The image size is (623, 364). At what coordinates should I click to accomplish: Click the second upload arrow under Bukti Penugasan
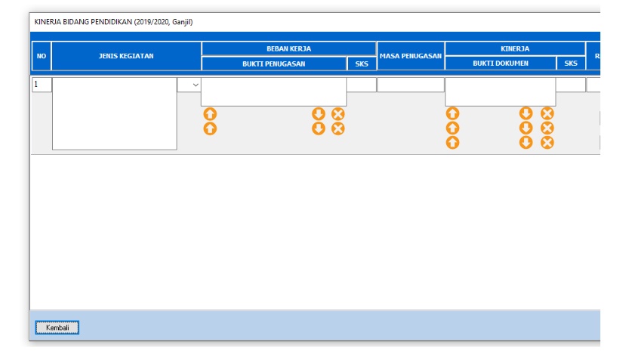[x=210, y=128]
